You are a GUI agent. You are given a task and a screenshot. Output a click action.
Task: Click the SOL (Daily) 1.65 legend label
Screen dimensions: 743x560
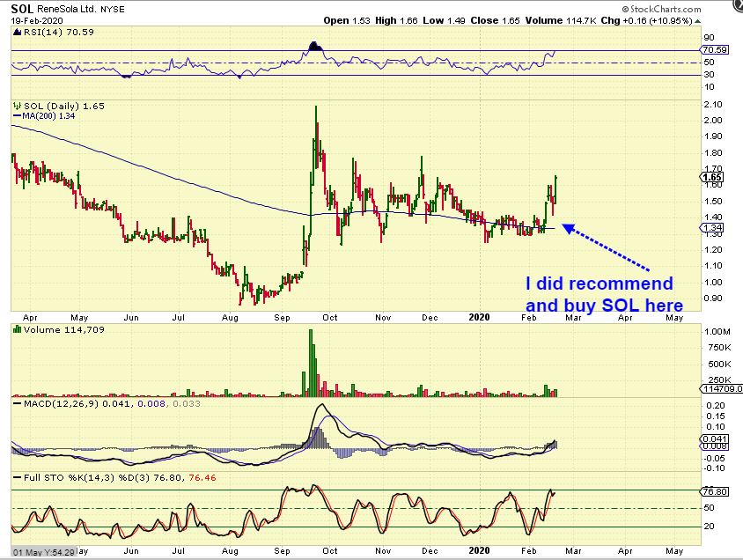(x=64, y=107)
